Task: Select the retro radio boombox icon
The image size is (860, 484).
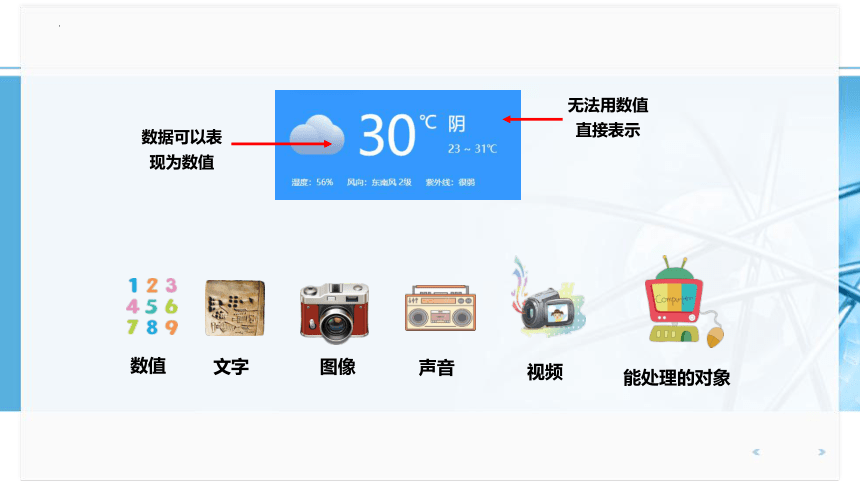Action: tap(440, 308)
